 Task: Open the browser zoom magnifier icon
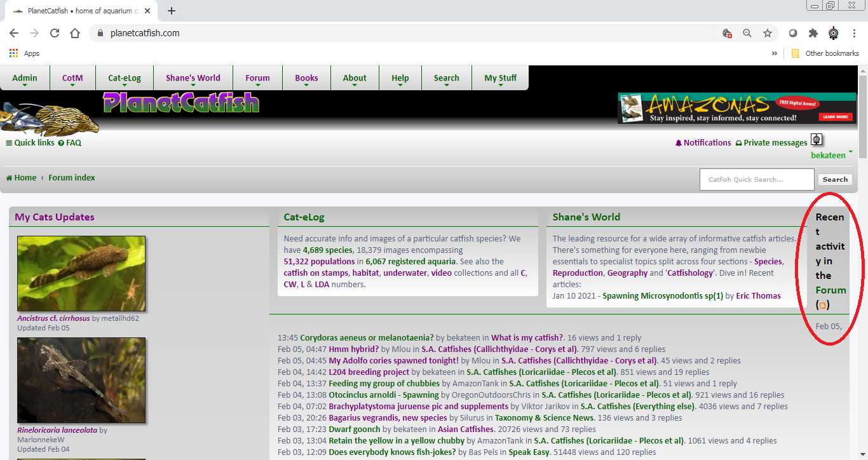tap(747, 33)
